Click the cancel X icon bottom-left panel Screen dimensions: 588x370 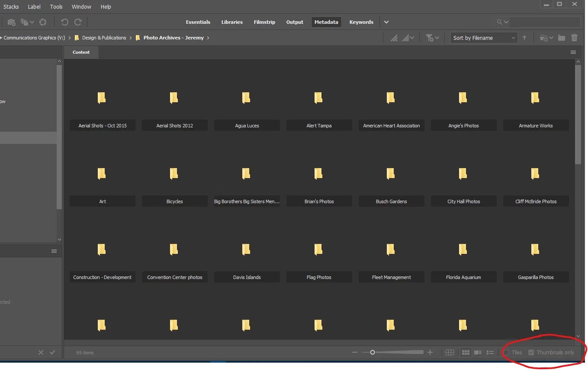(41, 353)
